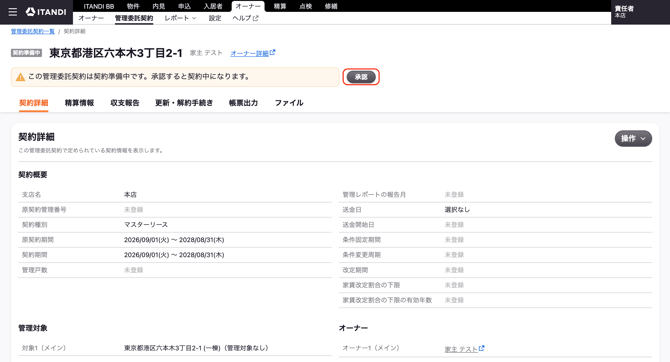Screen dimensions: 670x362
Task: Open 入居者 in top navigation
Action: 213,6
